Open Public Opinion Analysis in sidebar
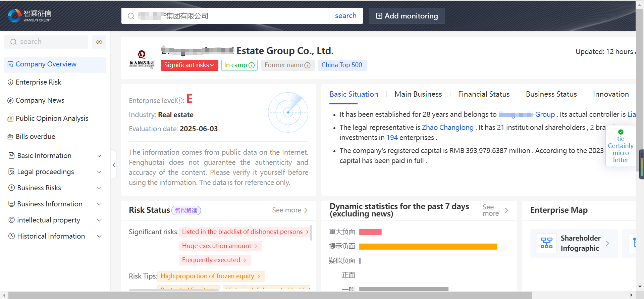This screenshot has width=644, height=299. (55, 118)
